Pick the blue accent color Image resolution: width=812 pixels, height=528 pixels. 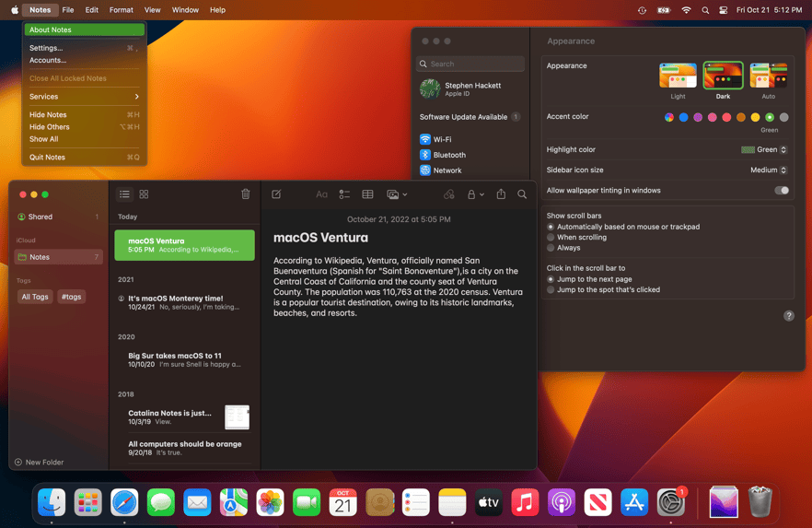pos(683,117)
